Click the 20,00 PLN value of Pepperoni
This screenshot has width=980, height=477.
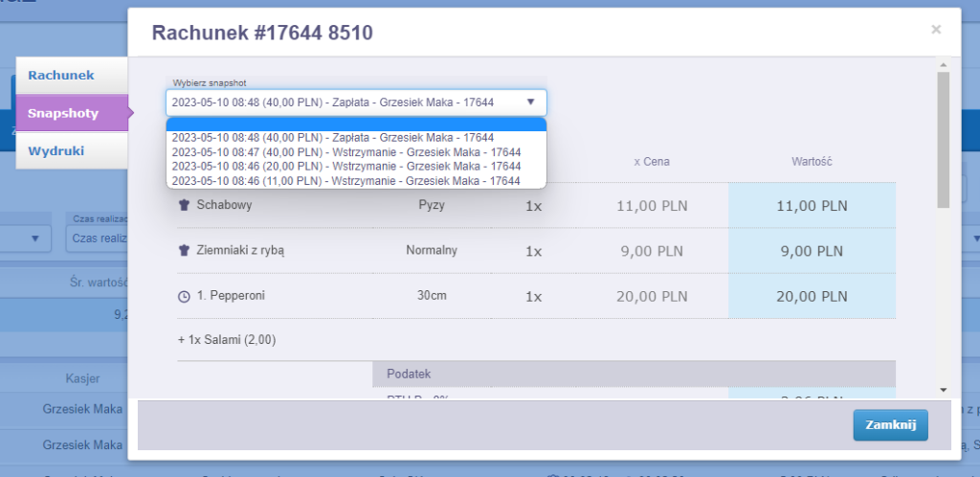812,296
